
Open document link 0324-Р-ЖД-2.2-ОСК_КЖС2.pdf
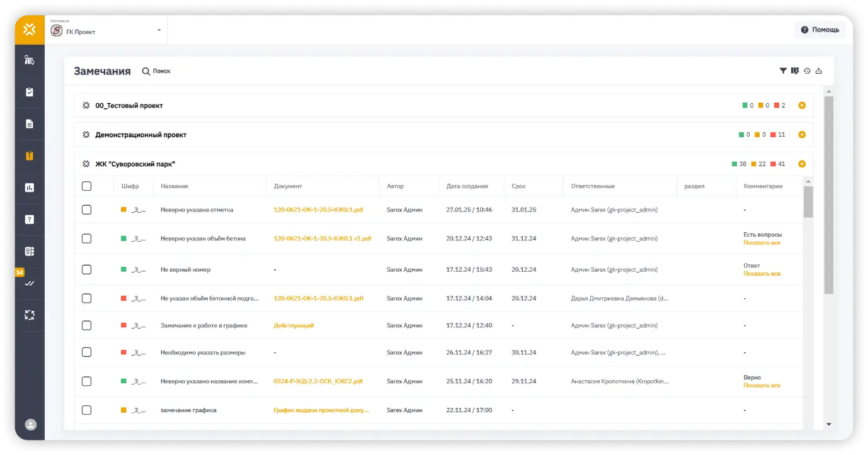(x=318, y=381)
